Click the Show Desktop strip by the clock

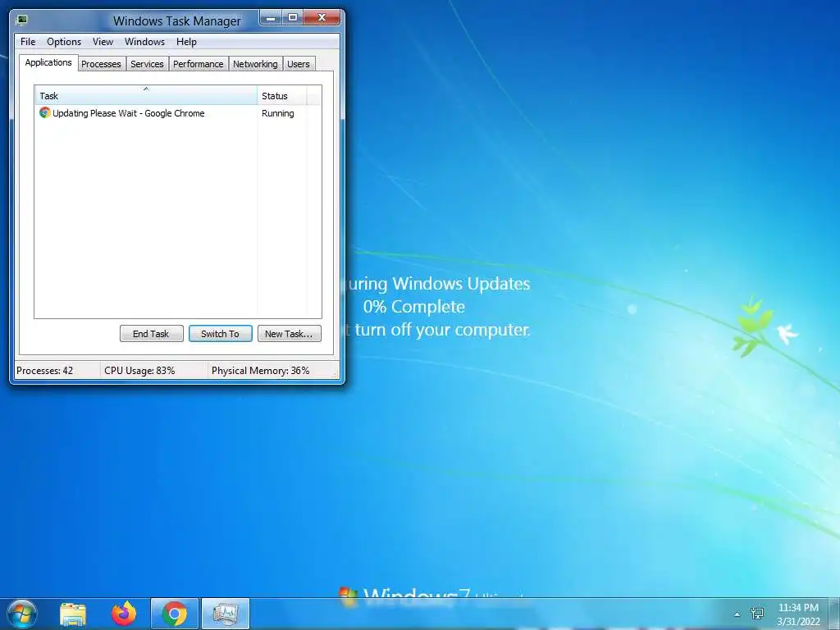tap(833, 614)
